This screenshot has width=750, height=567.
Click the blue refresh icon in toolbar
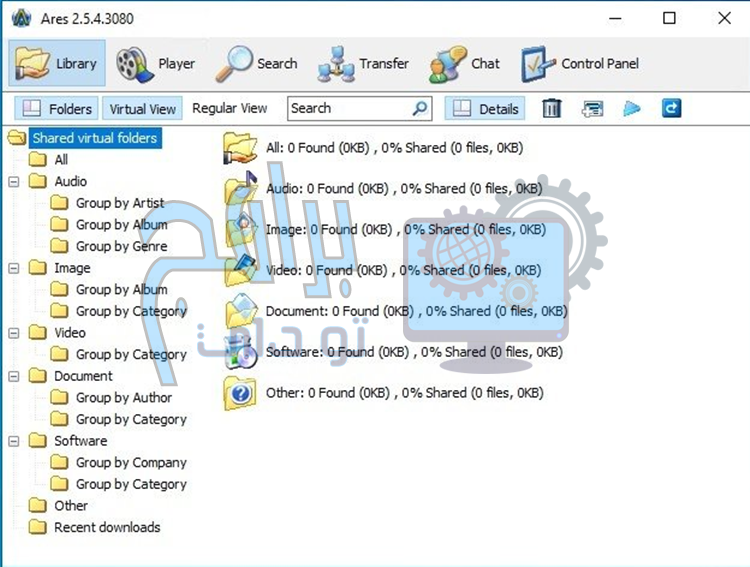point(671,108)
